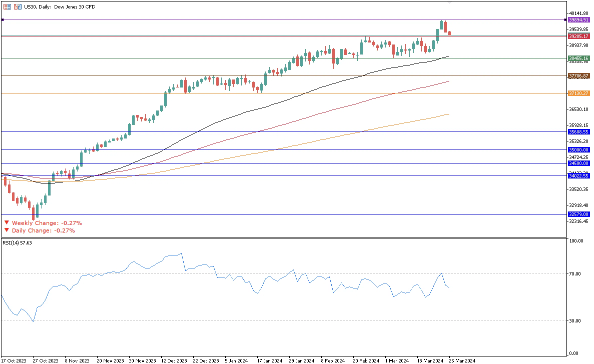This screenshot has width=594, height=364.
Task: Select the blue 34500.00 price label
Action: click(578, 163)
